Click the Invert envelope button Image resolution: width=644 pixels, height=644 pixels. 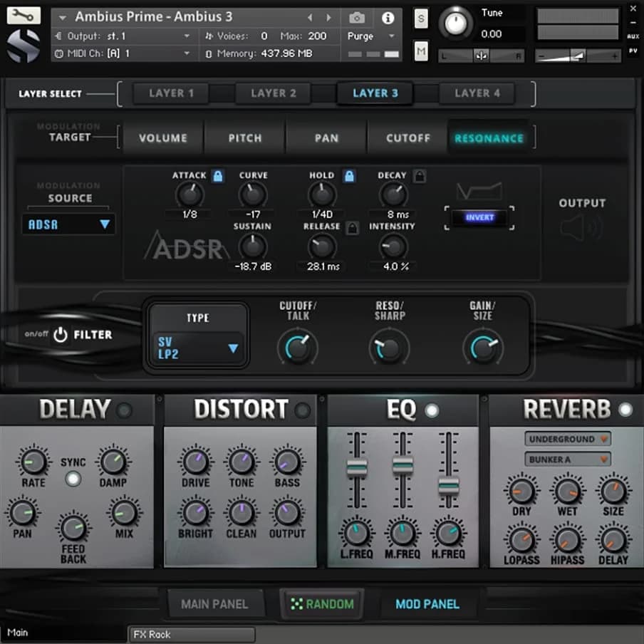[x=479, y=217]
